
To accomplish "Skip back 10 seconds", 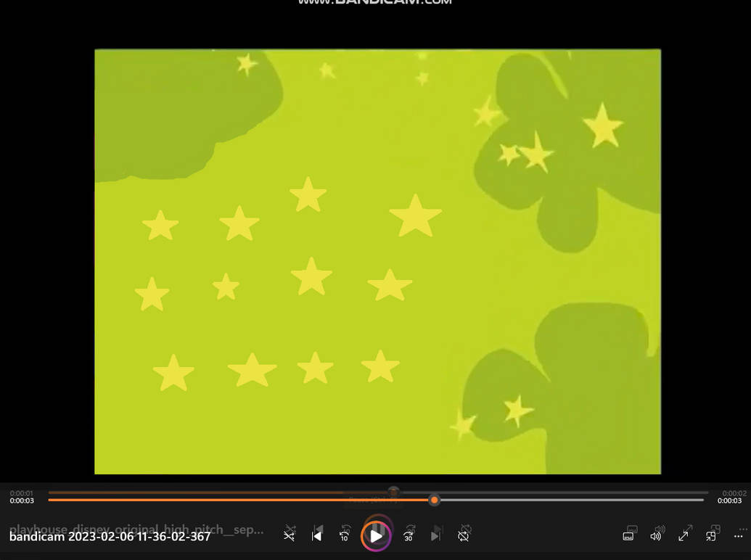I will 345,536.
